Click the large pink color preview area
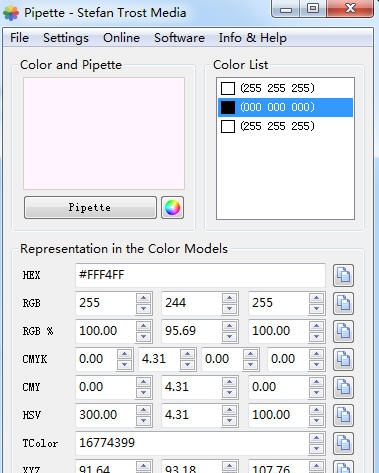The height and width of the screenshot is (473, 379). 104,134
